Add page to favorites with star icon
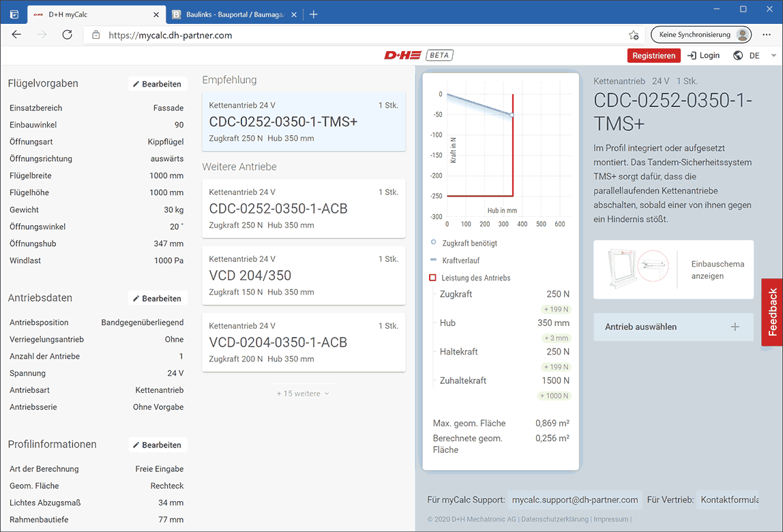Viewport: 783px width, 532px height. 634,35
